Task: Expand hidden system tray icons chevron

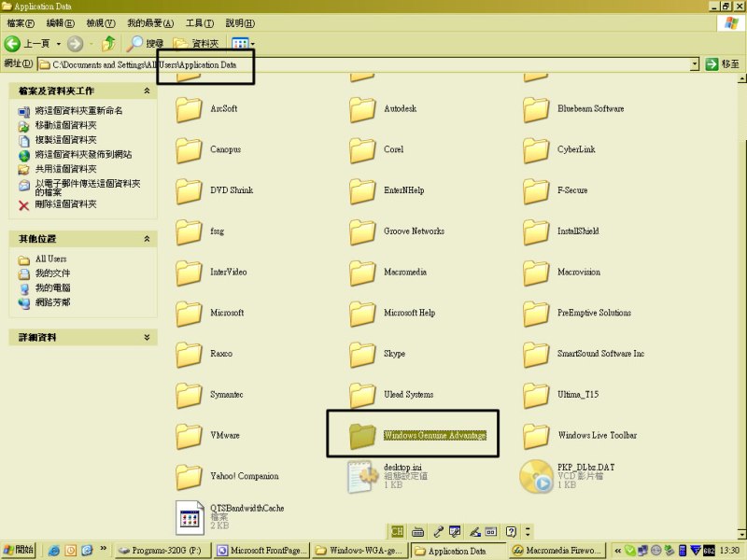Action: 617,551
